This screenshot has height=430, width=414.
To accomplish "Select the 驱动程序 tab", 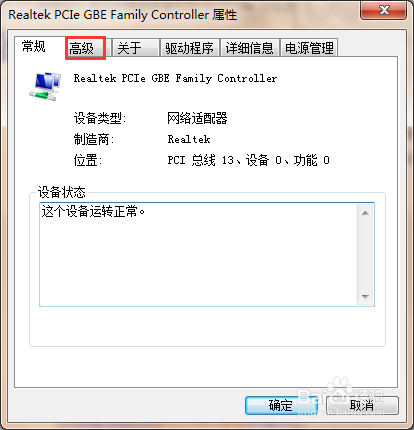I will [x=189, y=48].
